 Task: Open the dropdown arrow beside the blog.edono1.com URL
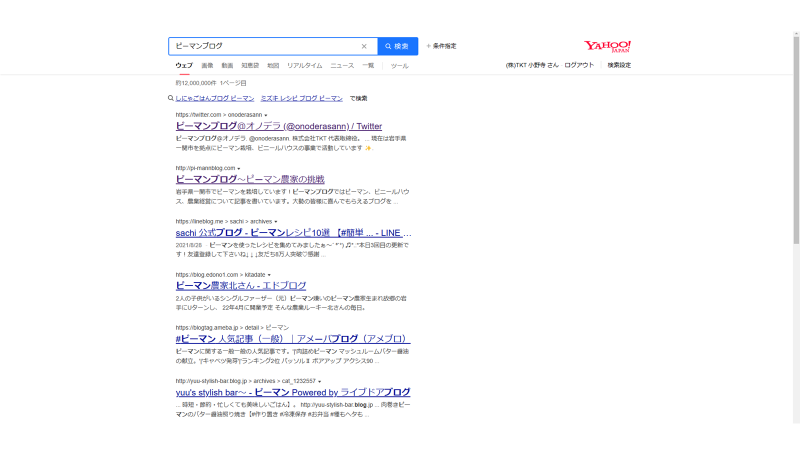[269, 274]
